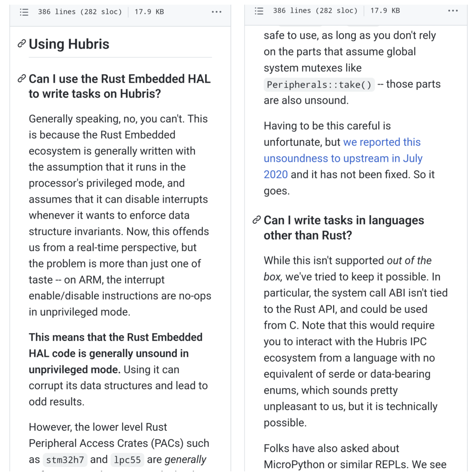The width and height of the screenshot is (476, 476).
Task: Click the italic word 'generally' after lpc55
Action: [x=185, y=460]
